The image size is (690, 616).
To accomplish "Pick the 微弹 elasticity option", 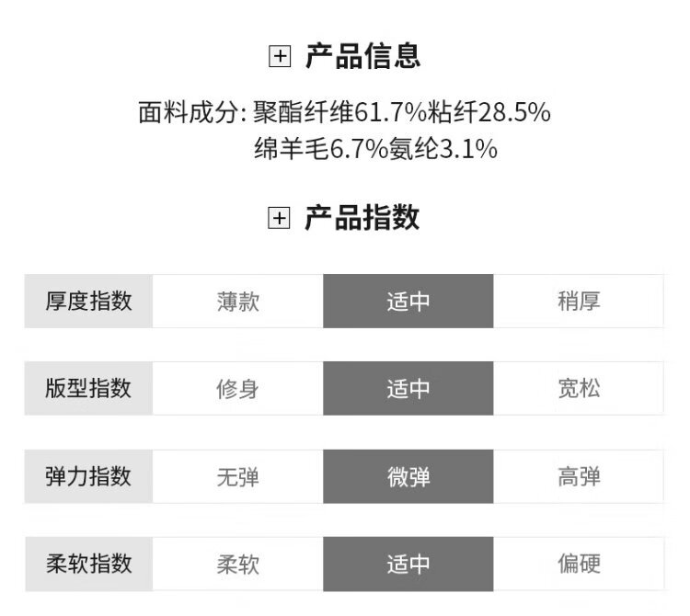I will [408, 476].
